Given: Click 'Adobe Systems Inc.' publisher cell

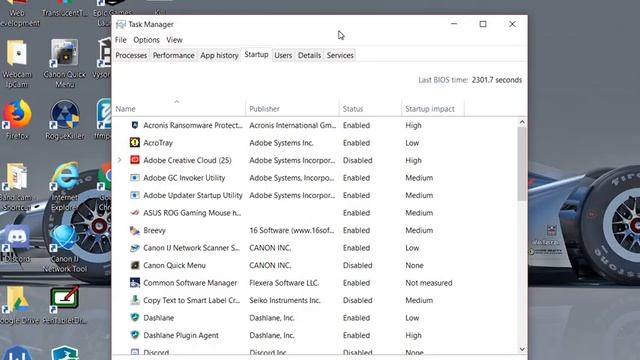Looking at the screenshot, I should (281, 142).
